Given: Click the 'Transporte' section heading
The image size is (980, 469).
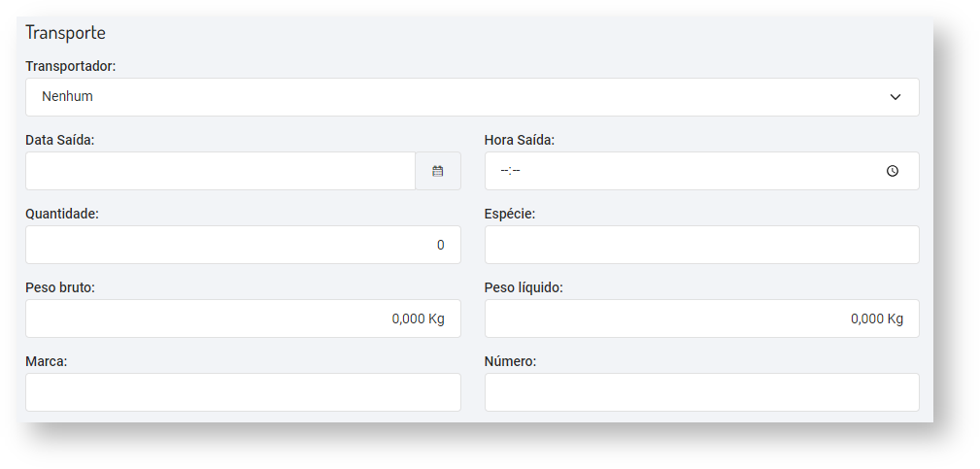Looking at the screenshot, I should (x=65, y=32).
